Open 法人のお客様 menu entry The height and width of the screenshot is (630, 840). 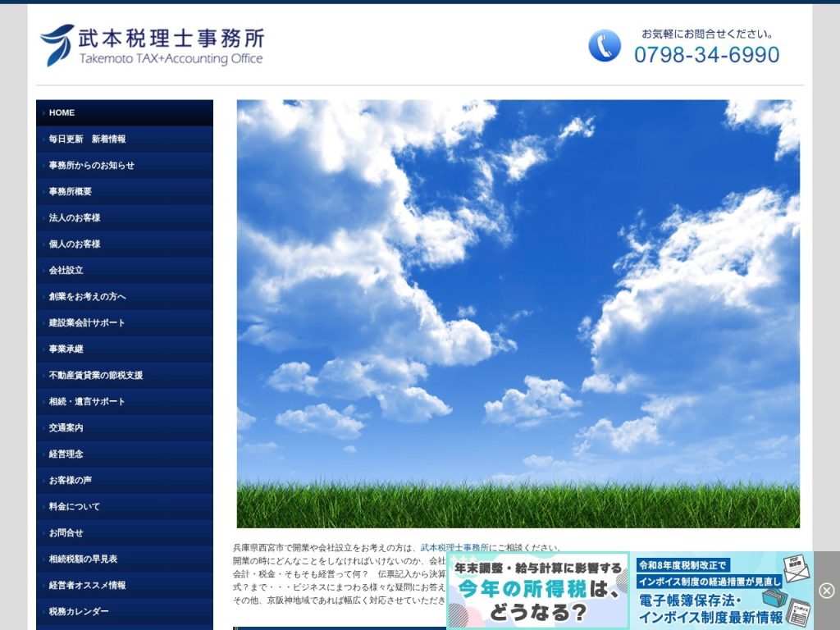125,217
